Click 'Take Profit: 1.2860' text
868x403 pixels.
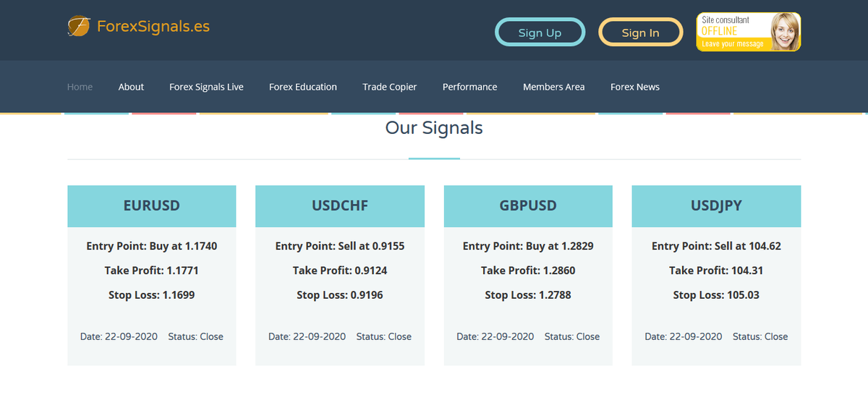click(528, 271)
